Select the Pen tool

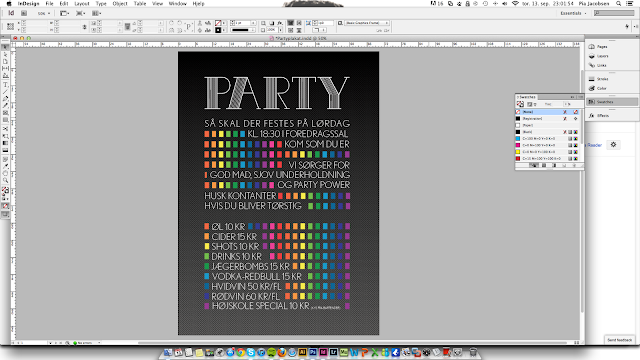click(x=5, y=99)
